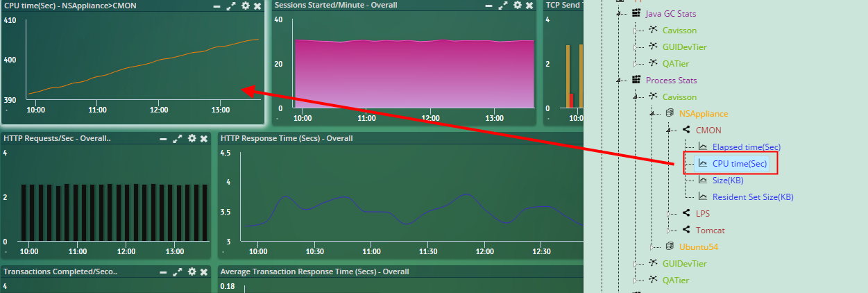868x293 pixels.
Task: Expand Transactions Completed panel to full view
Action: click(178, 272)
